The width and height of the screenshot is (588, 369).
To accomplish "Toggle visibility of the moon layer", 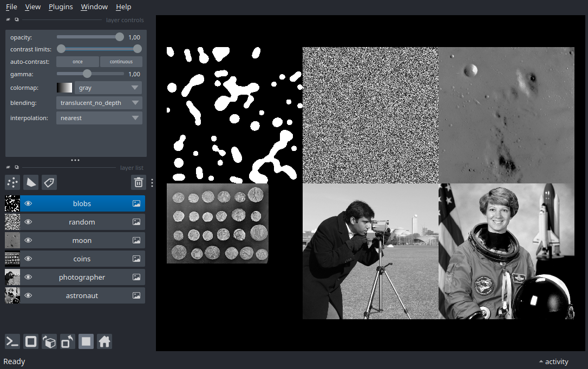I will tap(28, 241).
